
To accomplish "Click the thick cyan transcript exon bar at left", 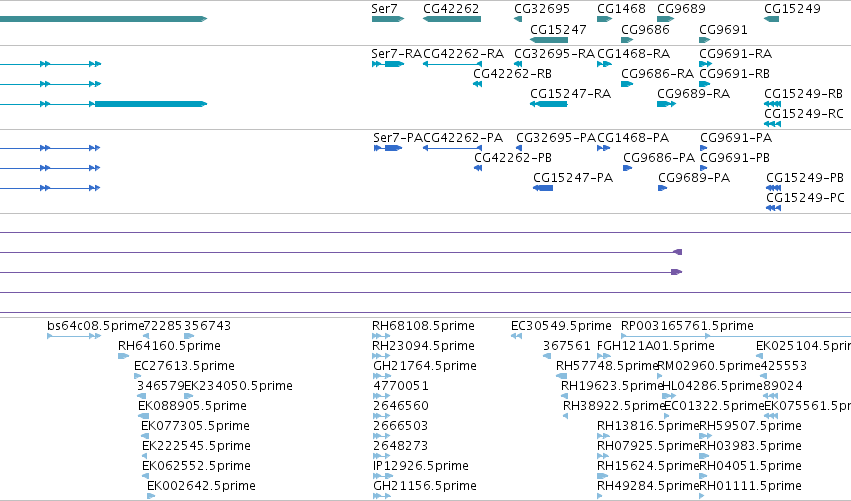I will click(151, 104).
